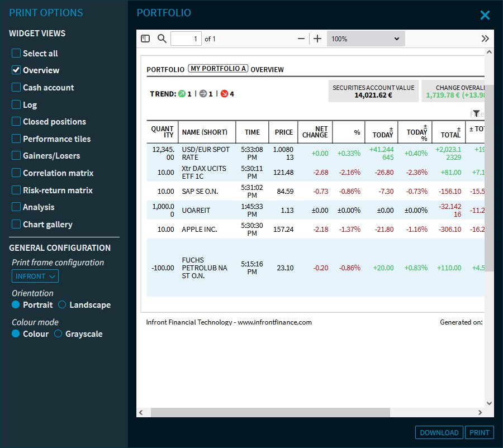Screen dimensions: 503x448
Task: Switch colour mode to Grayscale
Action: point(58,334)
